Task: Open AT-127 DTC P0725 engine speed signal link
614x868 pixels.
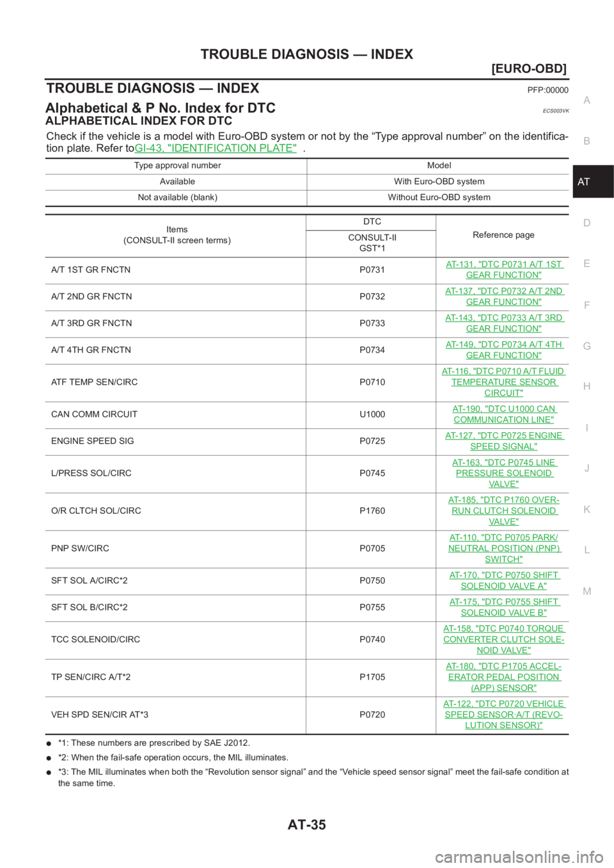Action: (x=504, y=441)
